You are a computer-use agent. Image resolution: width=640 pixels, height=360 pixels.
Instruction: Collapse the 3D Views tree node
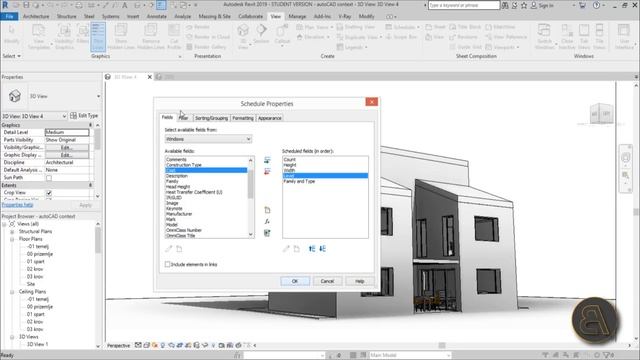point(12,337)
